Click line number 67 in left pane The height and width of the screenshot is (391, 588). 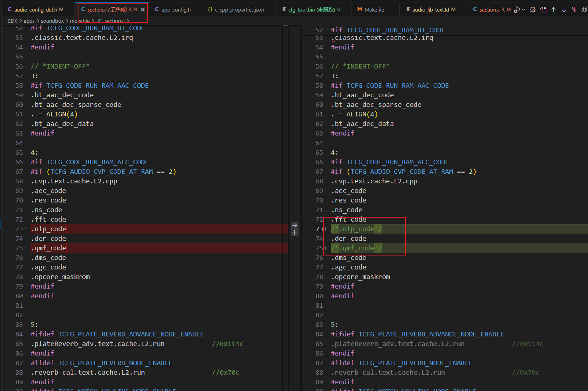coord(19,171)
